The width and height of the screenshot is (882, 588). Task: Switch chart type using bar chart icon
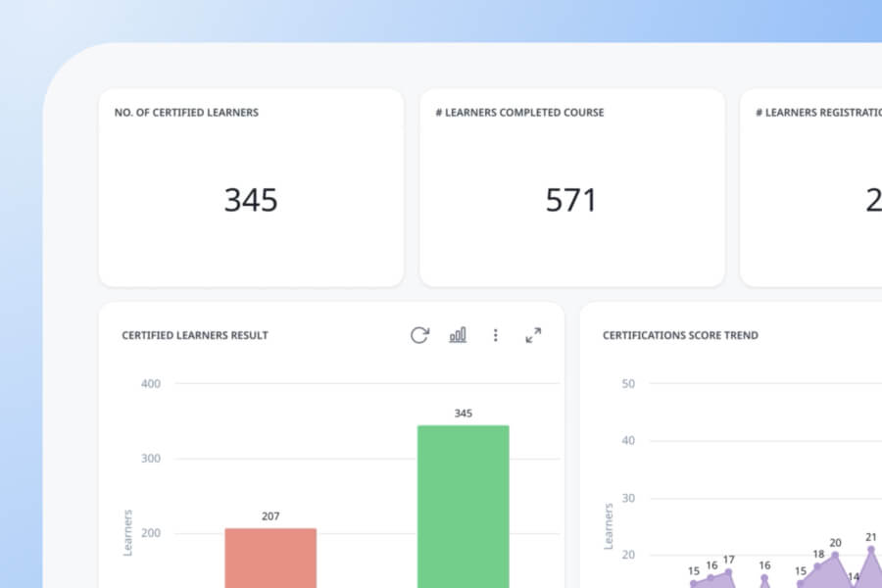click(x=458, y=335)
